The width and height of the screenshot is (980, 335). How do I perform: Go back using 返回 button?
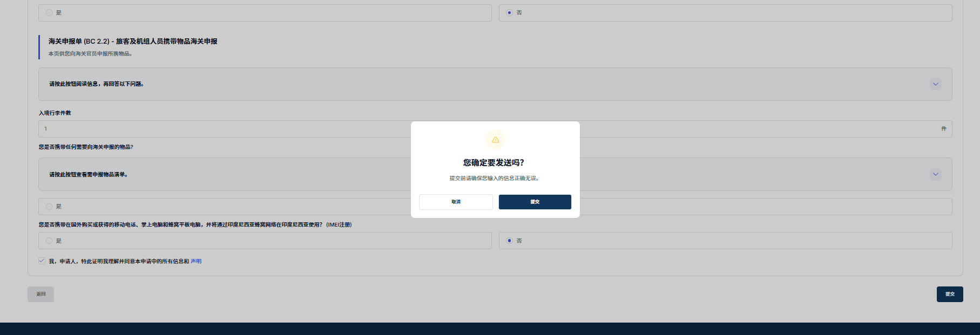[x=41, y=294]
